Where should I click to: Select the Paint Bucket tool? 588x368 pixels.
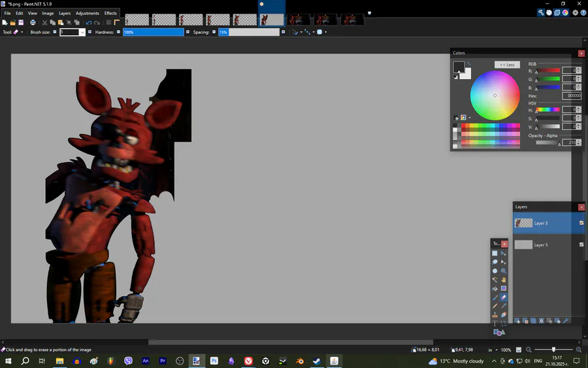coord(495,288)
